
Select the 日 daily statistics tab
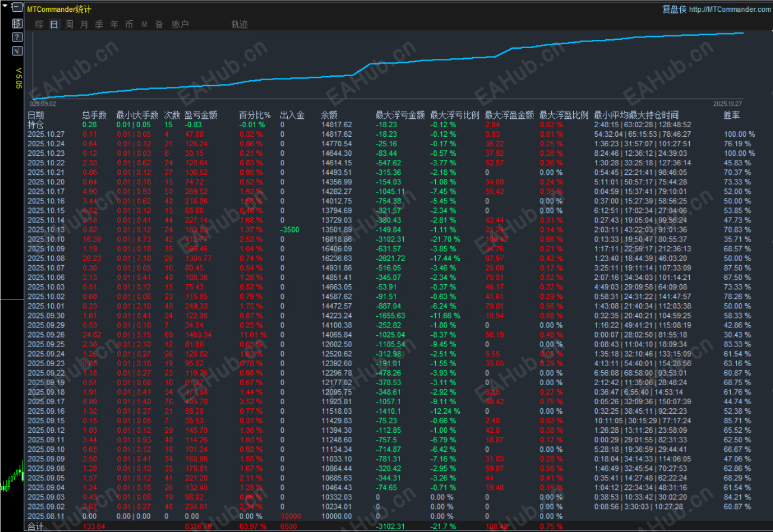[x=54, y=24]
